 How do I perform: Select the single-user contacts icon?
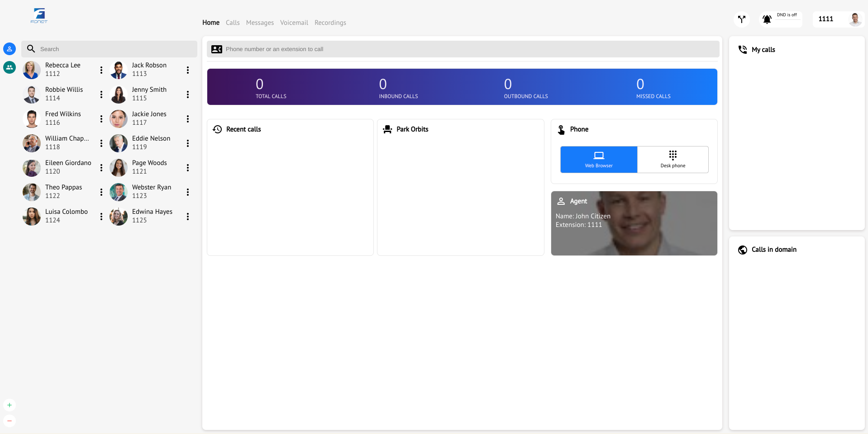coord(10,49)
